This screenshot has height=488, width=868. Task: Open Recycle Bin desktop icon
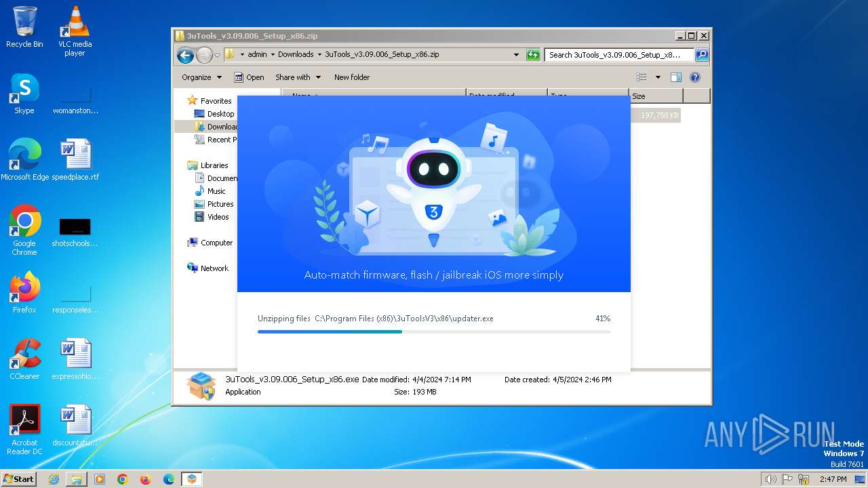tap(24, 27)
